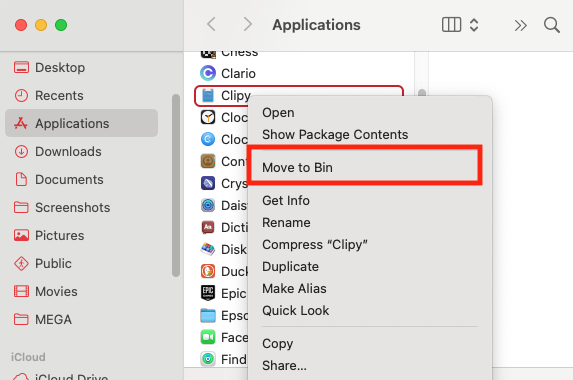Select the Epson folder icon
This screenshot has height=380, width=573.
pos(208,315)
